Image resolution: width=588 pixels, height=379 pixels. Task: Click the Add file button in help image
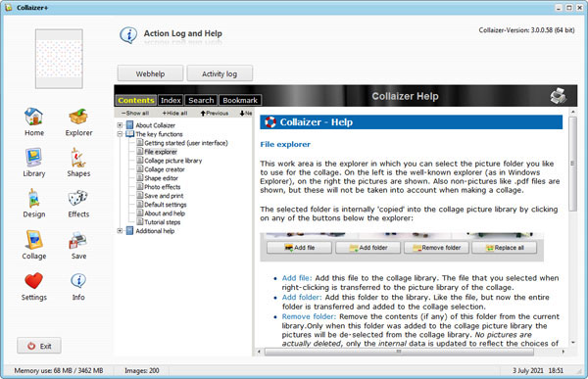pyautogui.click(x=299, y=248)
